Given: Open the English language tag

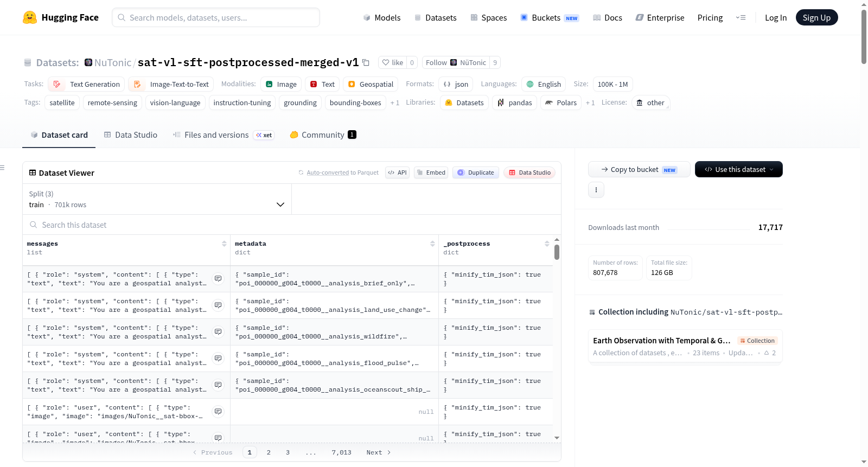Looking at the screenshot, I should tap(544, 84).
